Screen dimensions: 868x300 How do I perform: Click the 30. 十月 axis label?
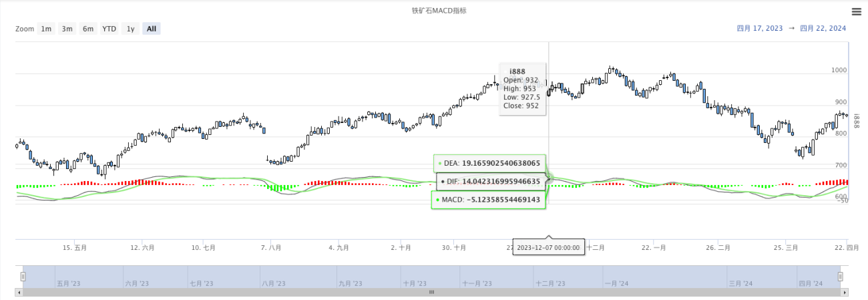[454, 247]
